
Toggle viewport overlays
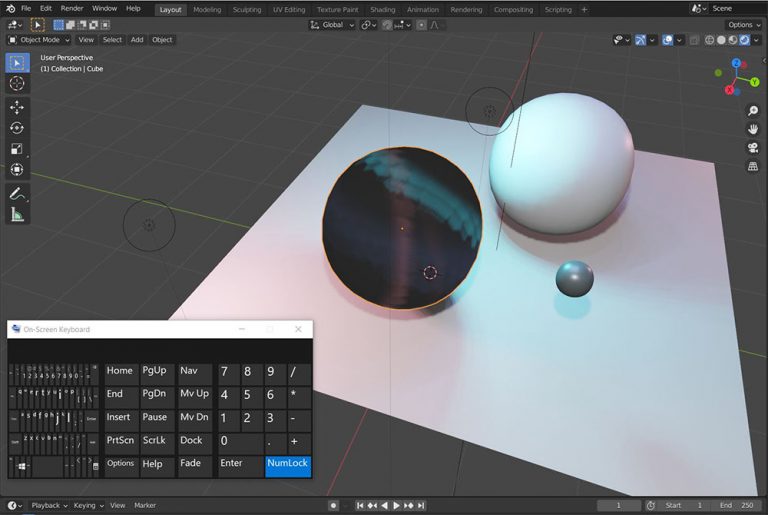coord(668,40)
